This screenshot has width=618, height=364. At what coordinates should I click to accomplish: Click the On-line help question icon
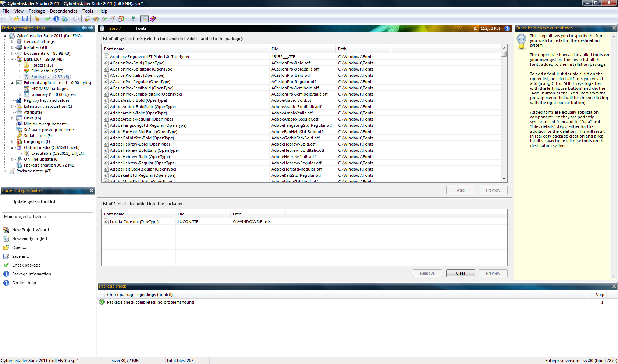tap(6, 283)
